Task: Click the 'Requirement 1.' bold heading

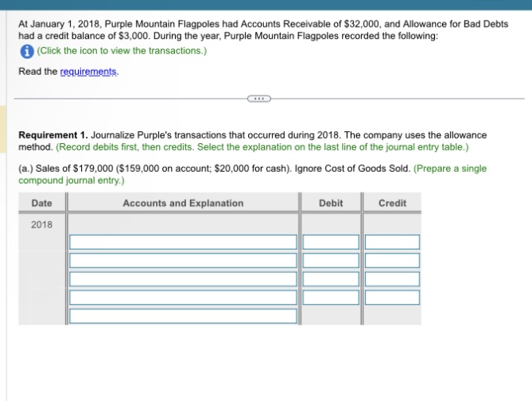Action: coord(53,135)
